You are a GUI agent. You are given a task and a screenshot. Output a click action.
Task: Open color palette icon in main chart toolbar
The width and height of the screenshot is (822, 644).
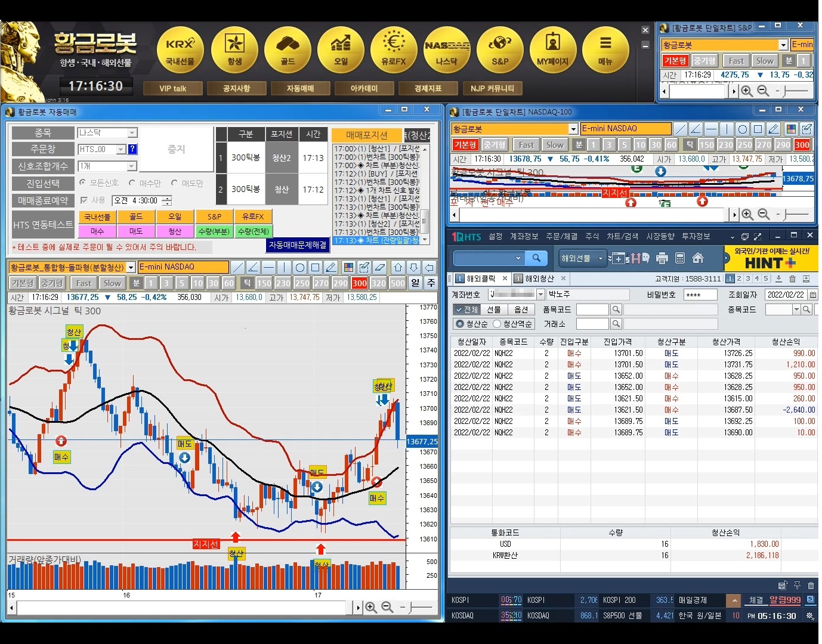point(349,267)
